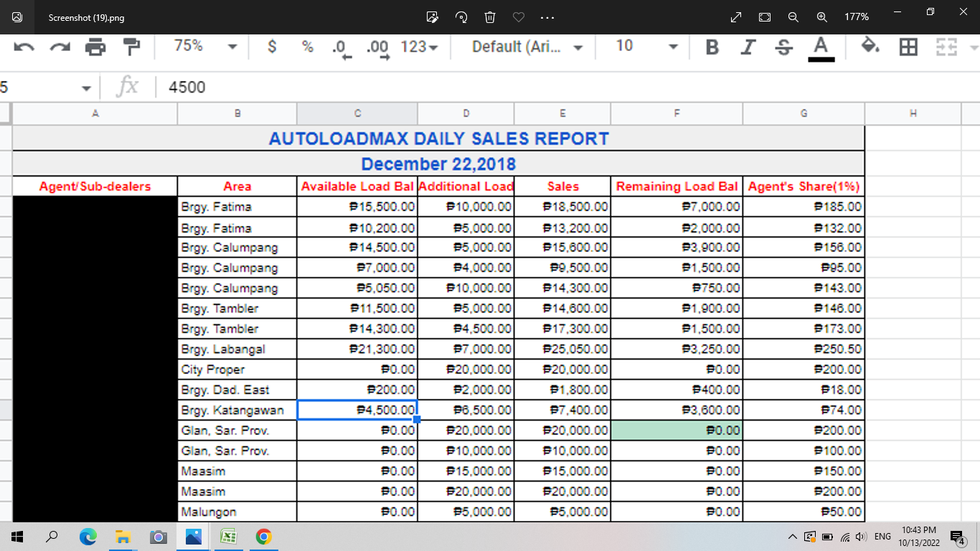Open the fill color bucket

870,47
